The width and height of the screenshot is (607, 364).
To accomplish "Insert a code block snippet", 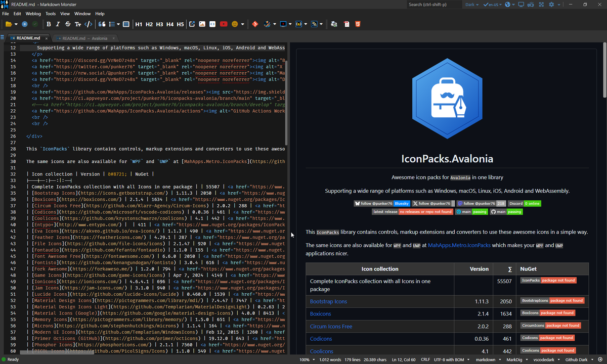I will click(212, 24).
